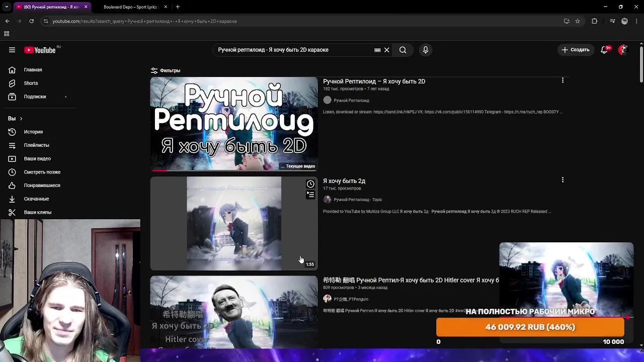Open the browser three-dot menu
Screen dimensions: 644x362
637,21
